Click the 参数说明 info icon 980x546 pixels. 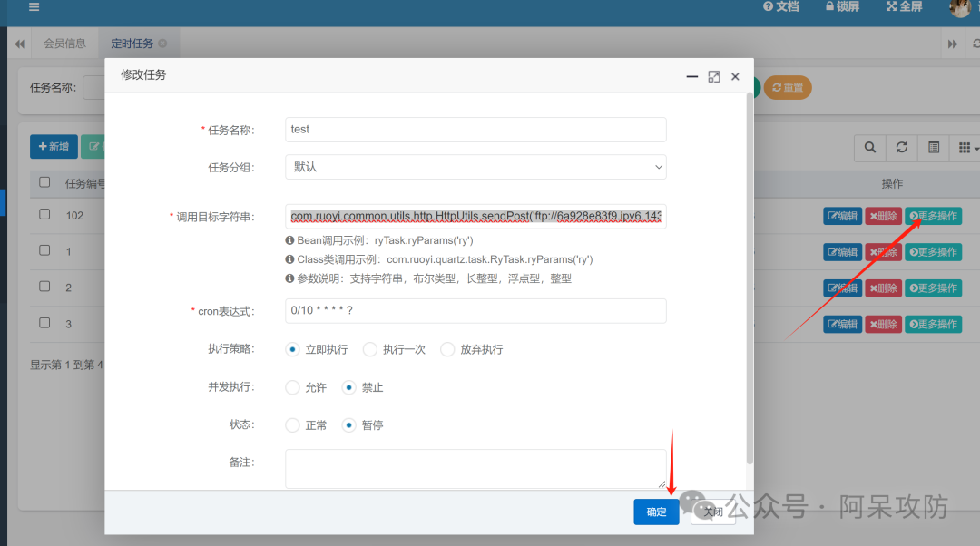coord(289,278)
